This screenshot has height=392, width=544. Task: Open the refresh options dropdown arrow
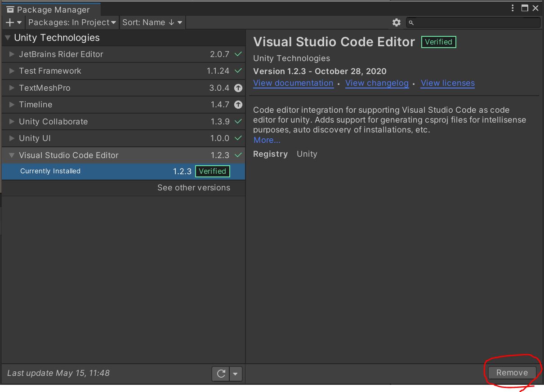(x=236, y=373)
